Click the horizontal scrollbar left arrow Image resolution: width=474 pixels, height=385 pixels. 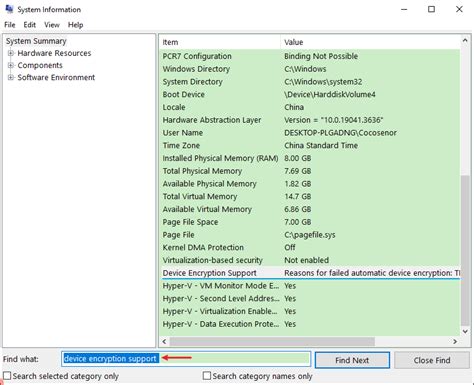click(164, 342)
